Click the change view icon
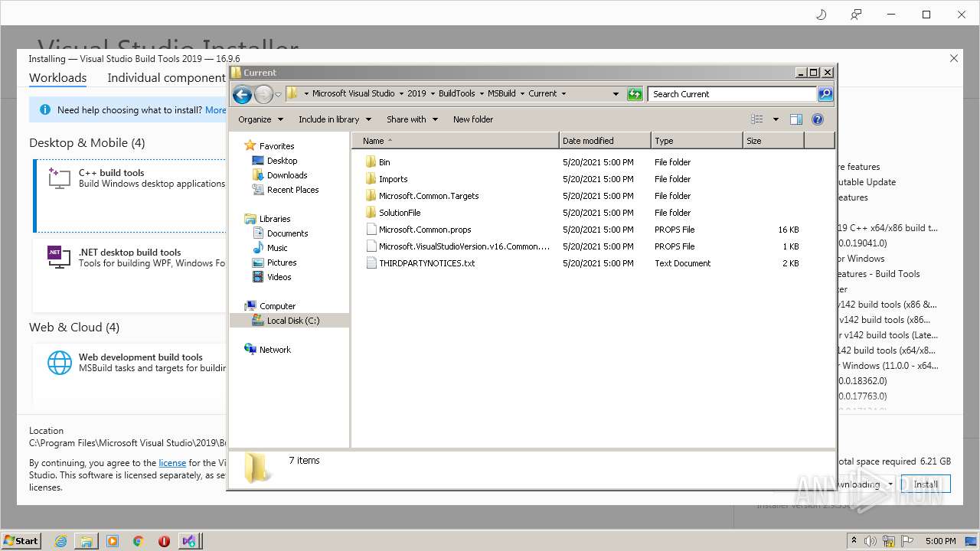980x551 pixels. (x=757, y=119)
